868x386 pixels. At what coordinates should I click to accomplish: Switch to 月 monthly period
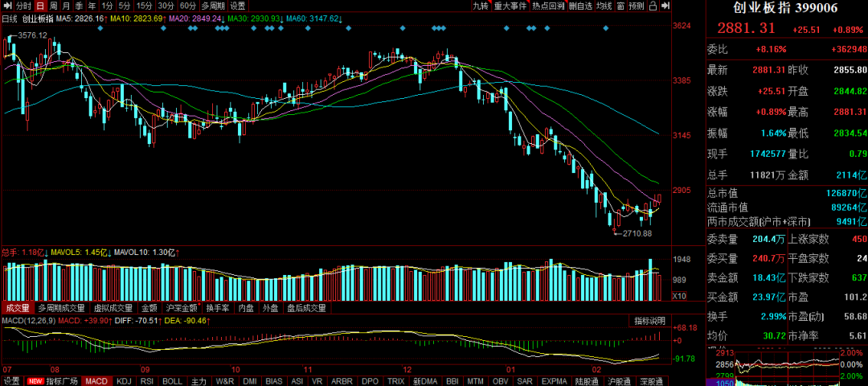tap(66, 6)
